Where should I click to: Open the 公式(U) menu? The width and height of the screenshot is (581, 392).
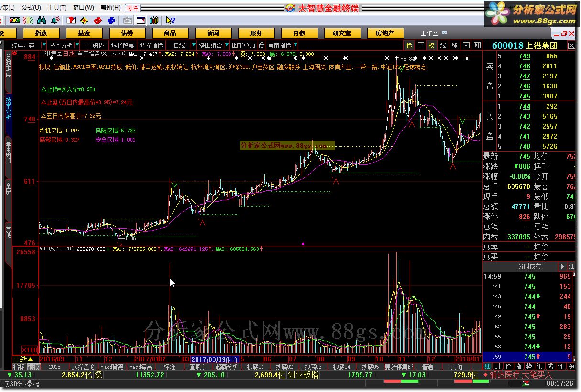coord(32,8)
